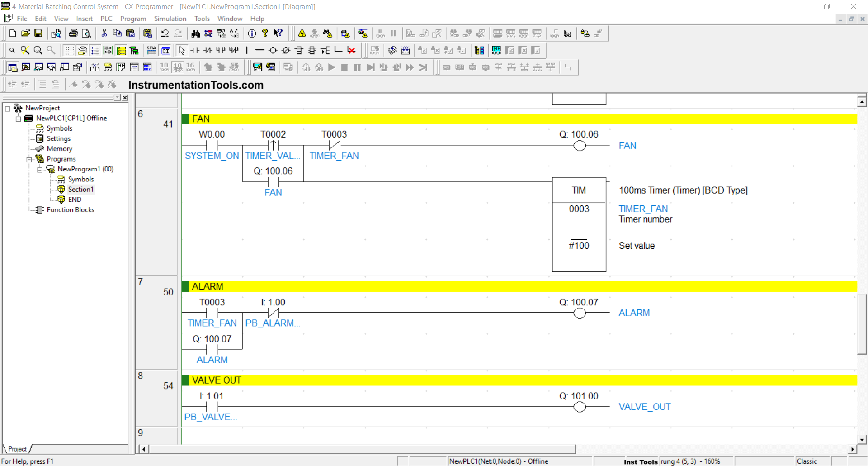This screenshot has width=868, height=466.
Task: Click the Work Online warning icon
Action: coord(302,33)
